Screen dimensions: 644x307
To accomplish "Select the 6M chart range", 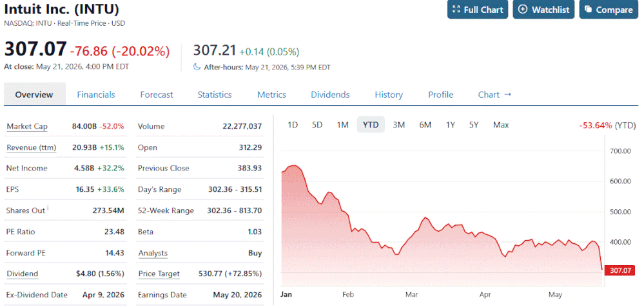I will point(425,125).
